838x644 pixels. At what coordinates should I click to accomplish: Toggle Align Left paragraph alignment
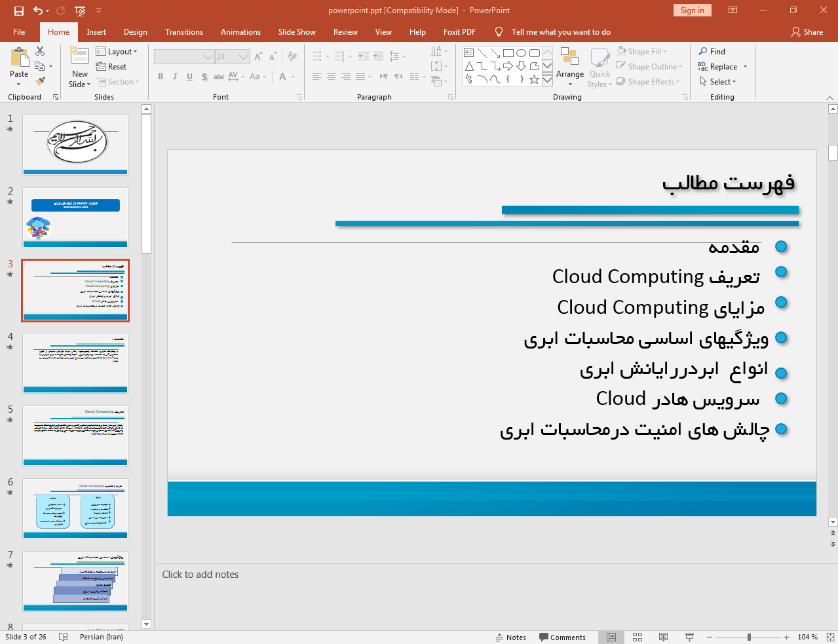(x=316, y=77)
